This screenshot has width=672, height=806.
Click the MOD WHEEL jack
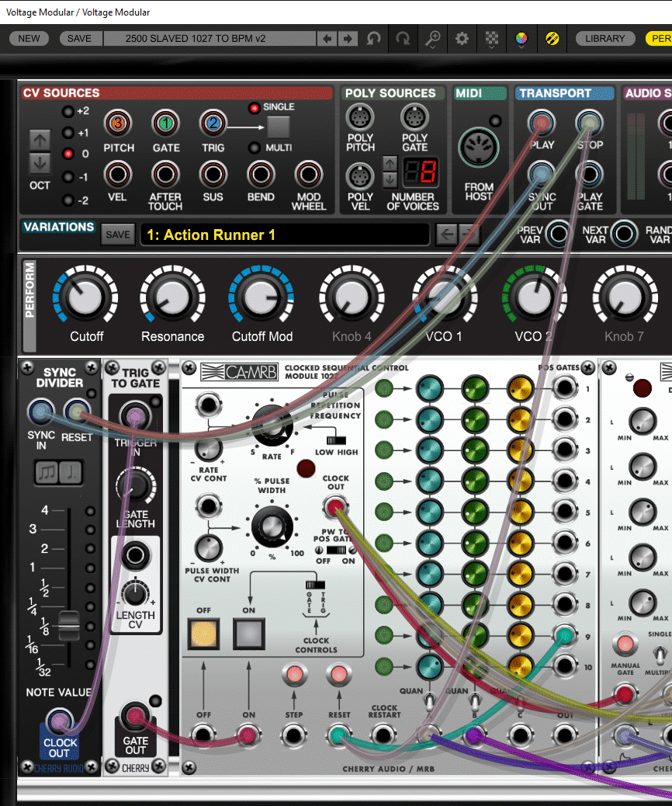pyautogui.click(x=309, y=174)
